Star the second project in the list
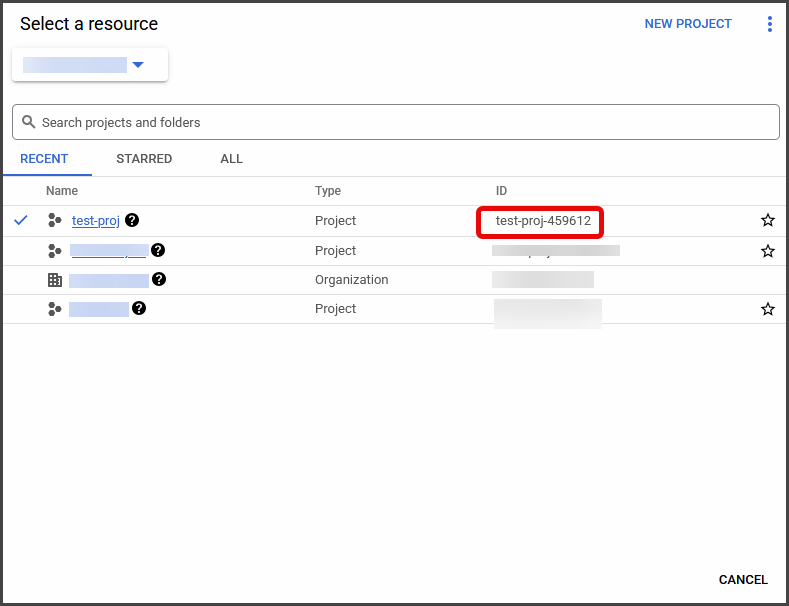Image resolution: width=789 pixels, height=606 pixels. pyautogui.click(x=767, y=251)
